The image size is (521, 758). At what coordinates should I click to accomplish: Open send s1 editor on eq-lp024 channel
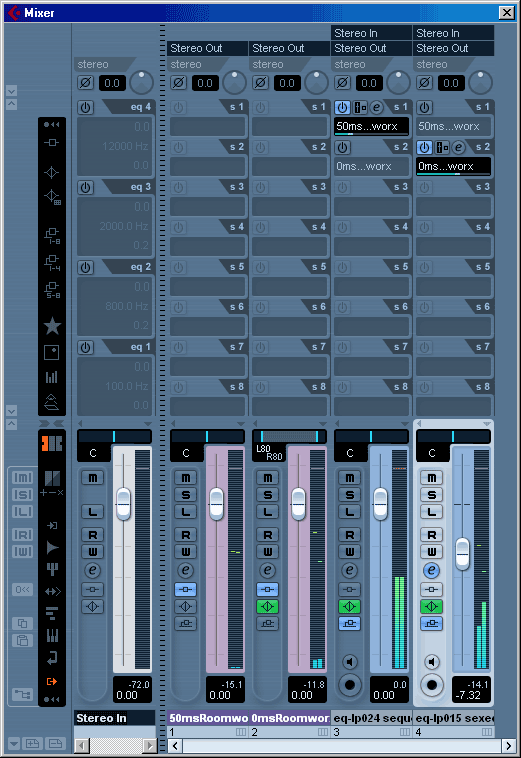click(376, 107)
